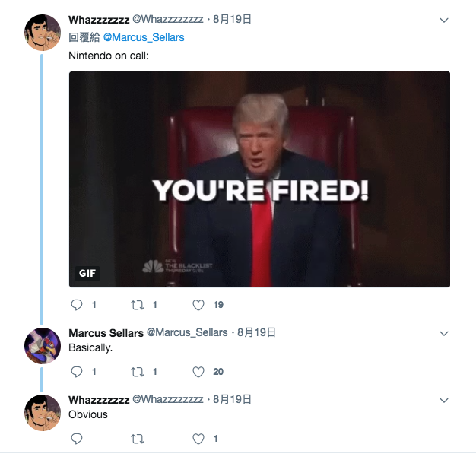Retweet the "Obvious" tweet

coord(138,439)
